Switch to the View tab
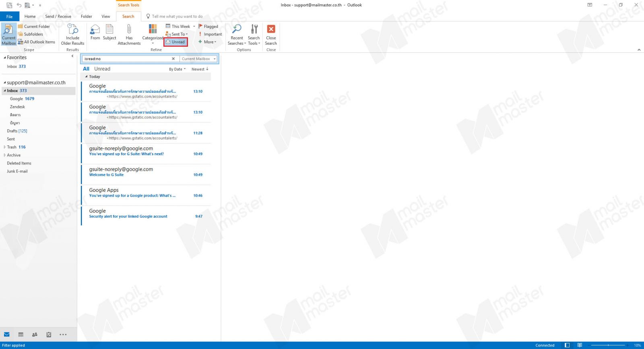The width and height of the screenshot is (644, 349). coord(106,17)
